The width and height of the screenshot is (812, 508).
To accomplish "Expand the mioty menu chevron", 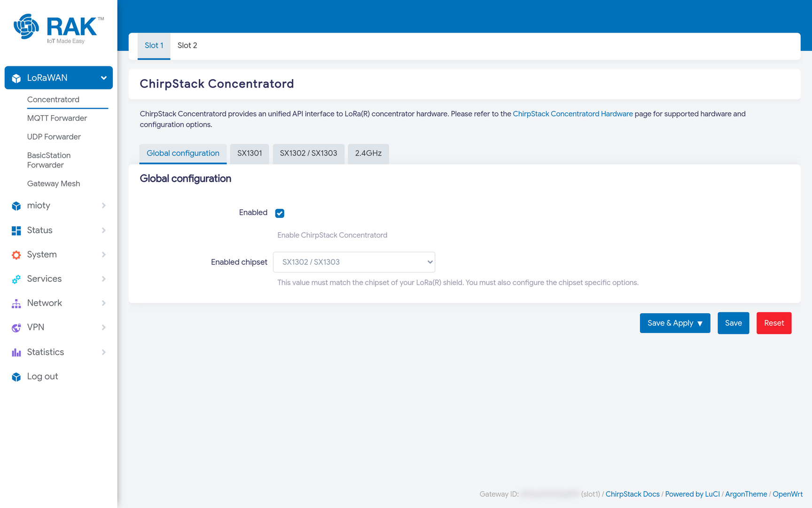I will pyautogui.click(x=103, y=206).
